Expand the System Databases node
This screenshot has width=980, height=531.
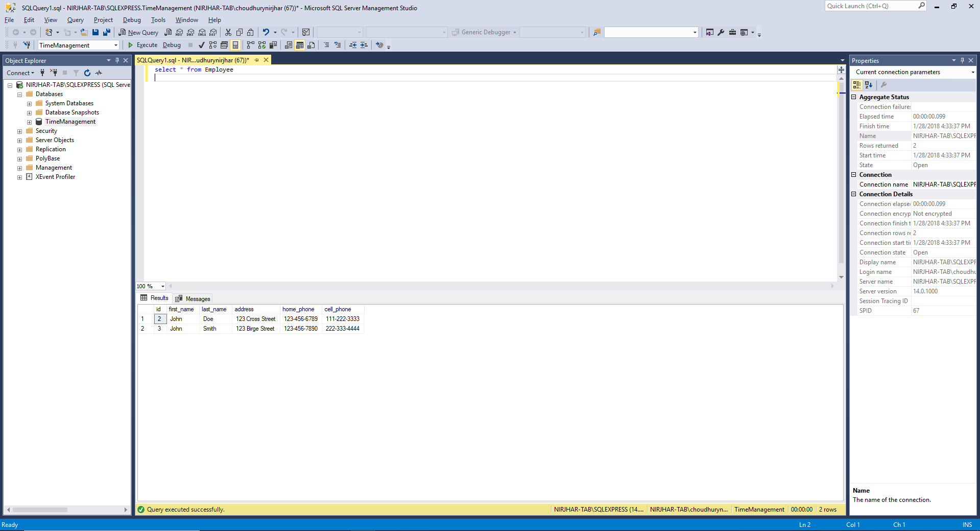pyautogui.click(x=29, y=104)
